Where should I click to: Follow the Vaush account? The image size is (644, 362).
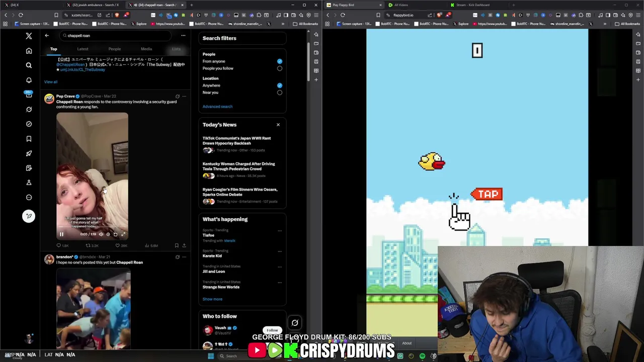[x=272, y=330]
